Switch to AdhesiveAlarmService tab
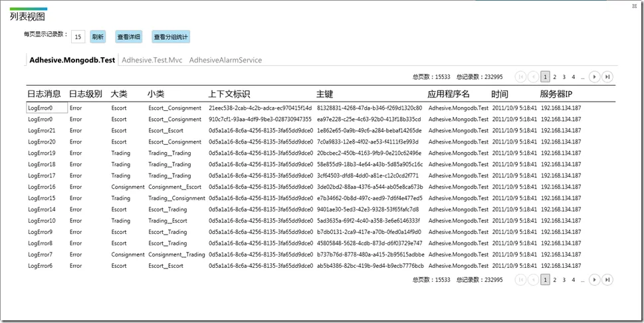Screen dimensions: 644x323 (x=225, y=60)
